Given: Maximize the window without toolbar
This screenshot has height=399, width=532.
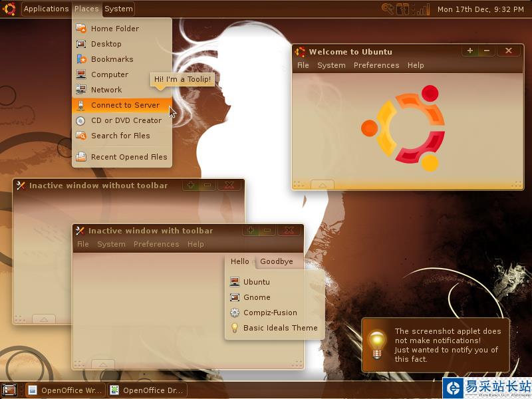Looking at the screenshot, I should point(191,186).
